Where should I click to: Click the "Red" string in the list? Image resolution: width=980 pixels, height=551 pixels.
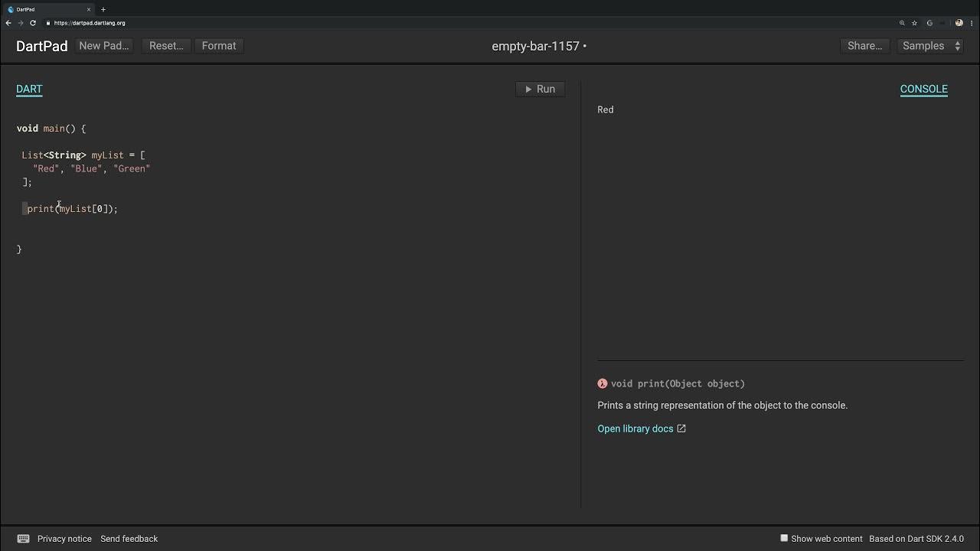(x=46, y=168)
